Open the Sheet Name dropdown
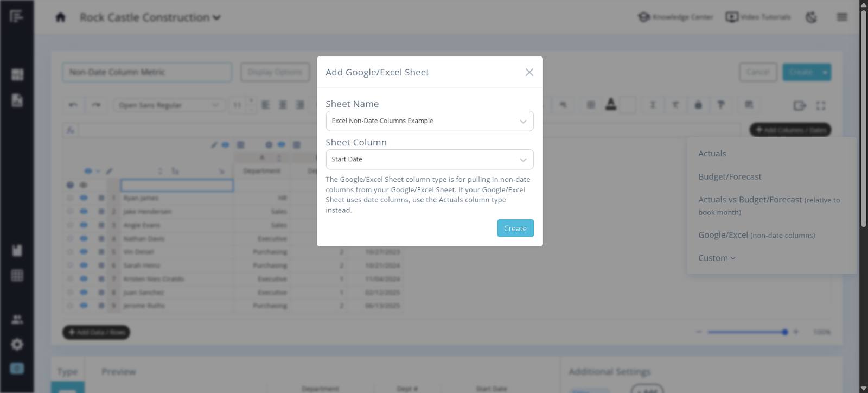 pyautogui.click(x=429, y=121)
